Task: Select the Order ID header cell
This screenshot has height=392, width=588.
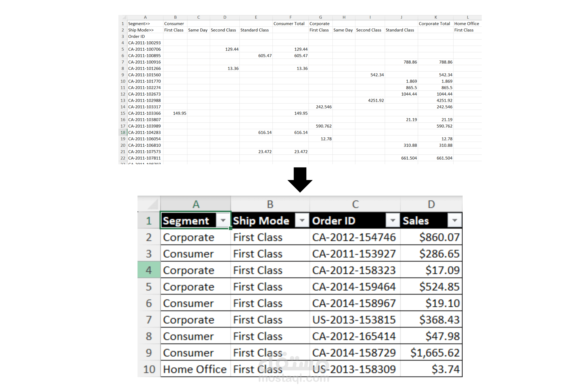Action: point(355,220)
